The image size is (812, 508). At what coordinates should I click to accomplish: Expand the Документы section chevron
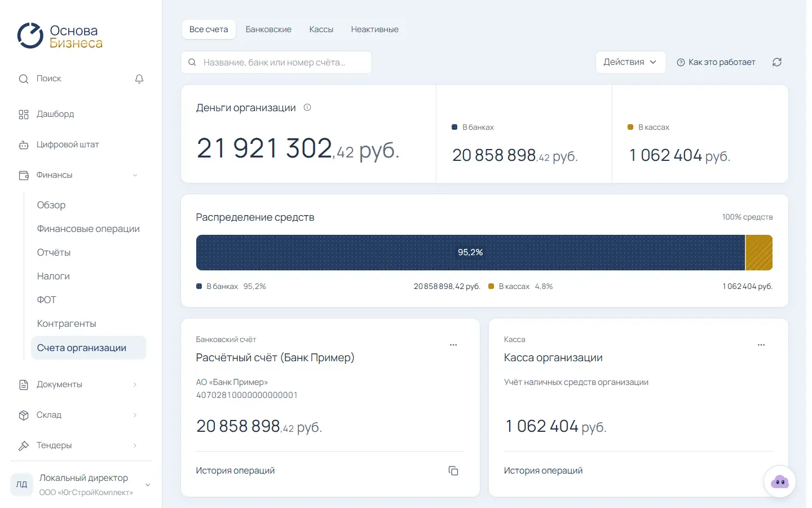pyautogui.click(x=135, y=385)
